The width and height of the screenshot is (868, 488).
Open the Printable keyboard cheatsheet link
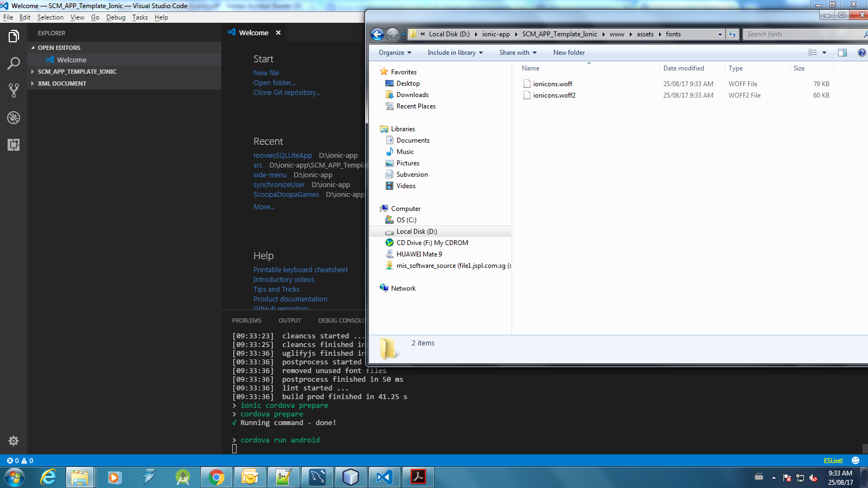click(x=301, y=269)
